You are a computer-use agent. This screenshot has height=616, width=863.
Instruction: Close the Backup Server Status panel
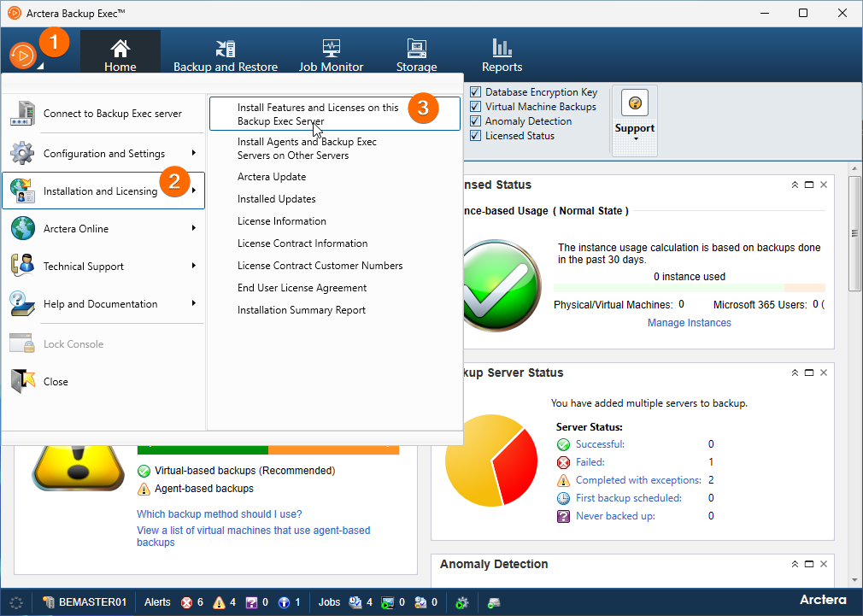(824, 373)
